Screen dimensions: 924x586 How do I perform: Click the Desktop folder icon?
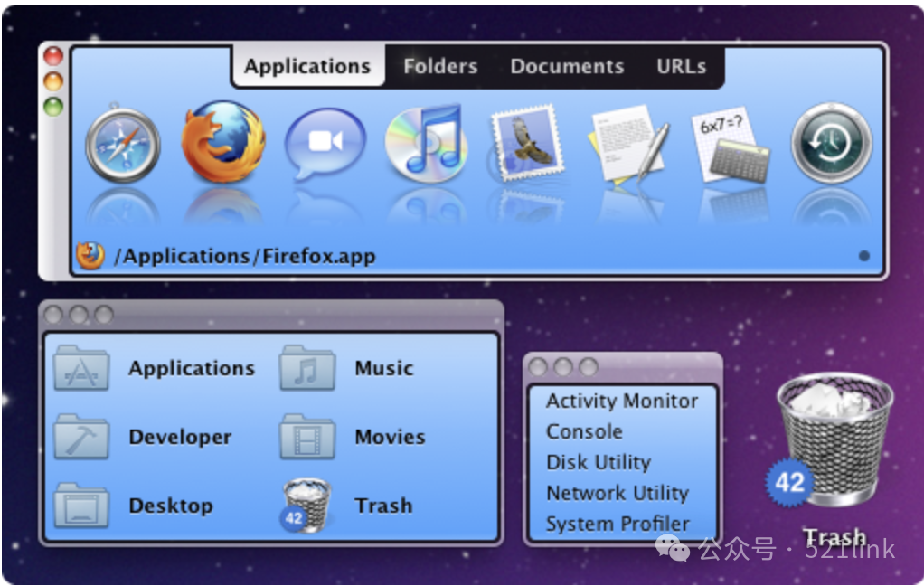81,506
